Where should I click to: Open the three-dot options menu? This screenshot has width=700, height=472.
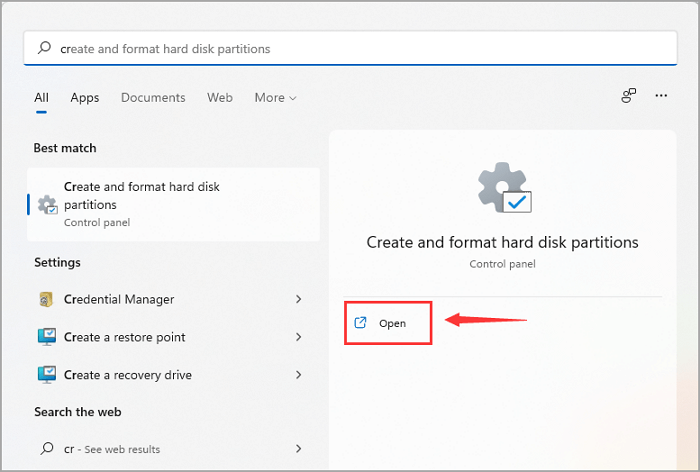click(x=661, y=96)
